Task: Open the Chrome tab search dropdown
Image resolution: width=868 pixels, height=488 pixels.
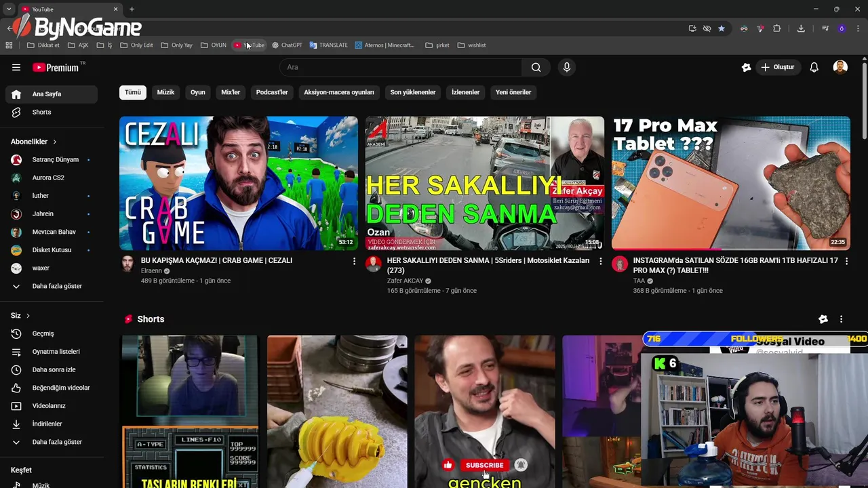Action: 9,9
